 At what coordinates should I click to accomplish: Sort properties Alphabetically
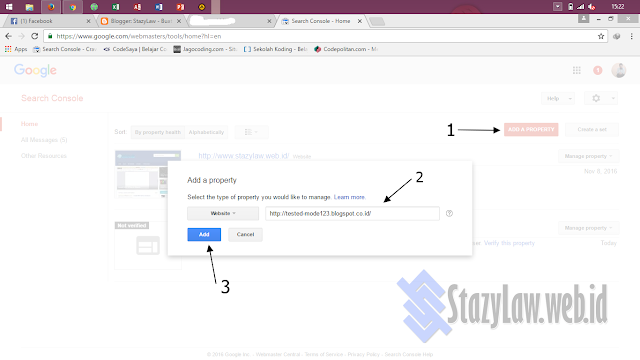pyautogui.click(x=207, y=132)
